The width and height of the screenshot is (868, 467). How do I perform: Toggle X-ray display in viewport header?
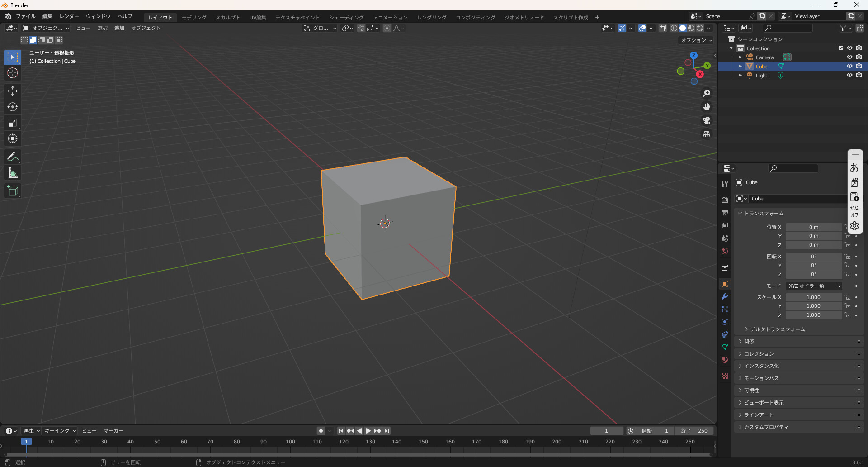pyautogui.click(x=662, y=28)
